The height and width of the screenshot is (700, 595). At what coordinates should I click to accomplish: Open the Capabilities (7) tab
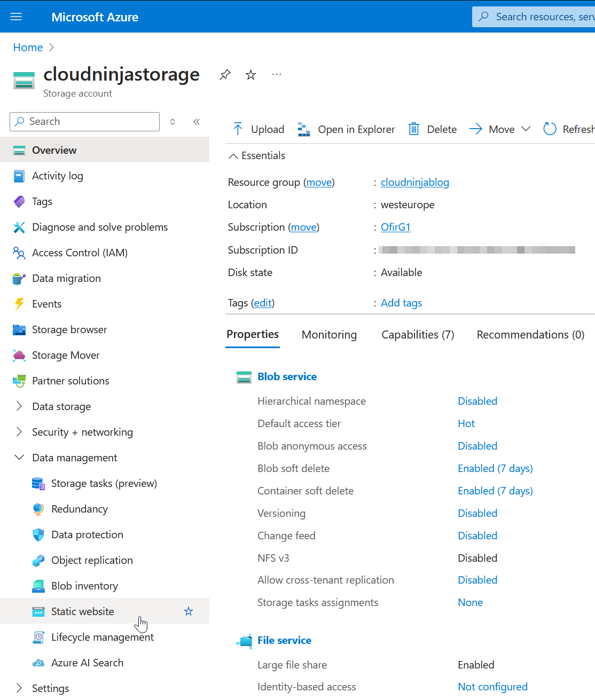pyautogui.click(x=418, y=335)
